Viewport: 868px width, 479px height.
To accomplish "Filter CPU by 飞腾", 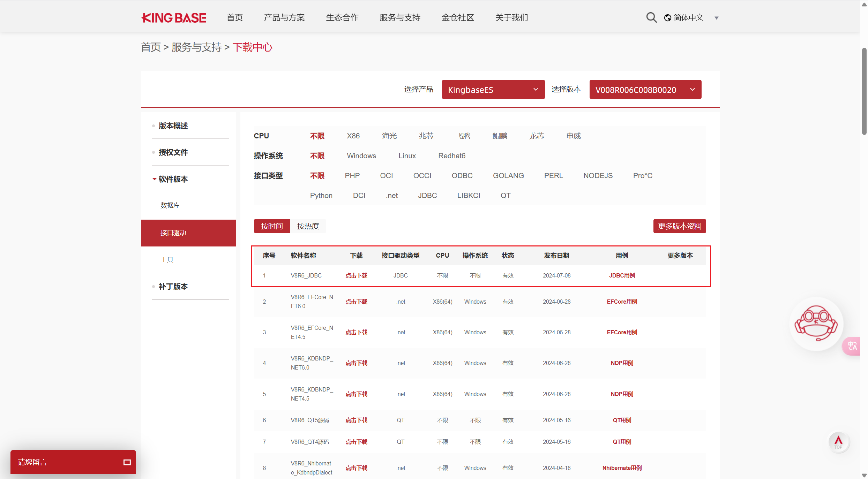I will pos(463,136).
